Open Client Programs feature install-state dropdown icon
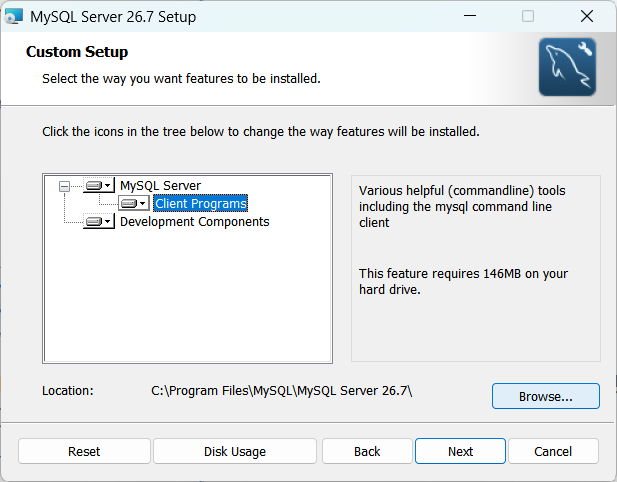 click(134, 203)
